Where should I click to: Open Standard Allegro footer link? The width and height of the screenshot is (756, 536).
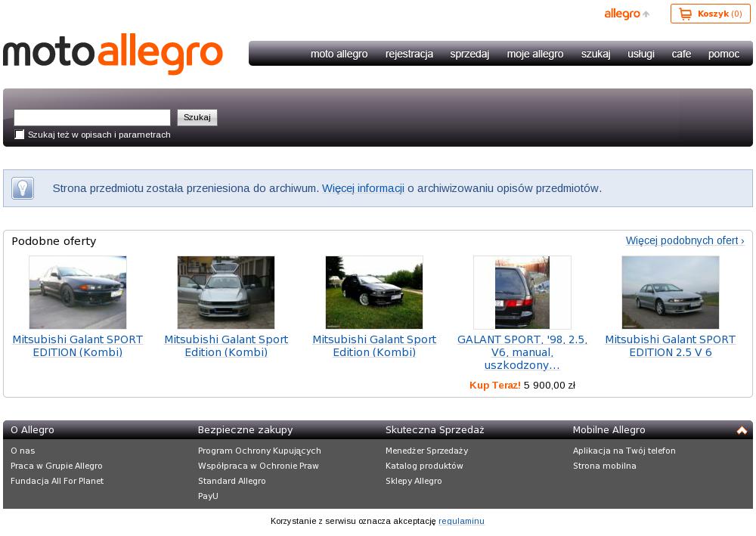[231, 481]
